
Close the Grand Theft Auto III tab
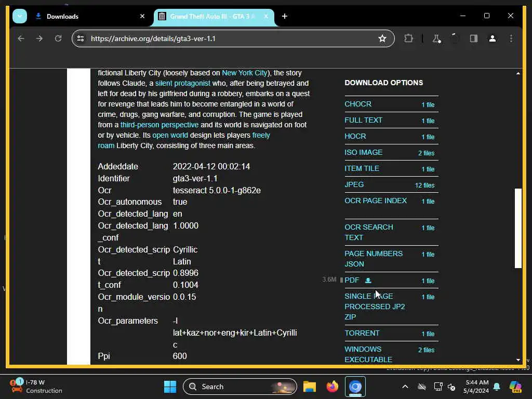[x=266, y=16]
